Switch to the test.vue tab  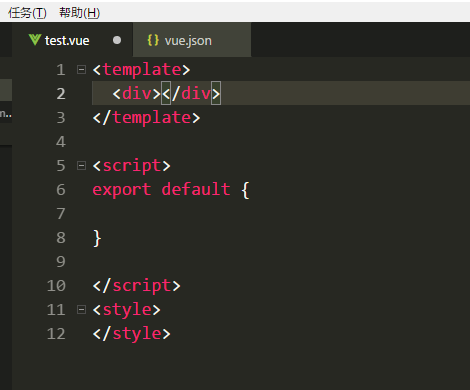click(73, 40)
